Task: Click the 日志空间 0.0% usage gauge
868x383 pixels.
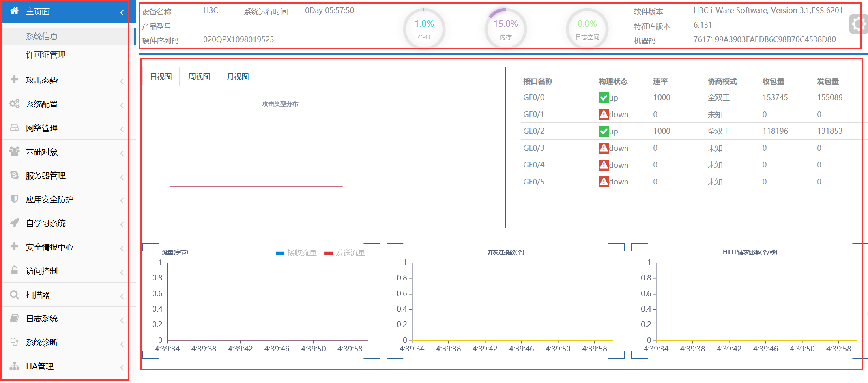Action: [x=587, y=29]
